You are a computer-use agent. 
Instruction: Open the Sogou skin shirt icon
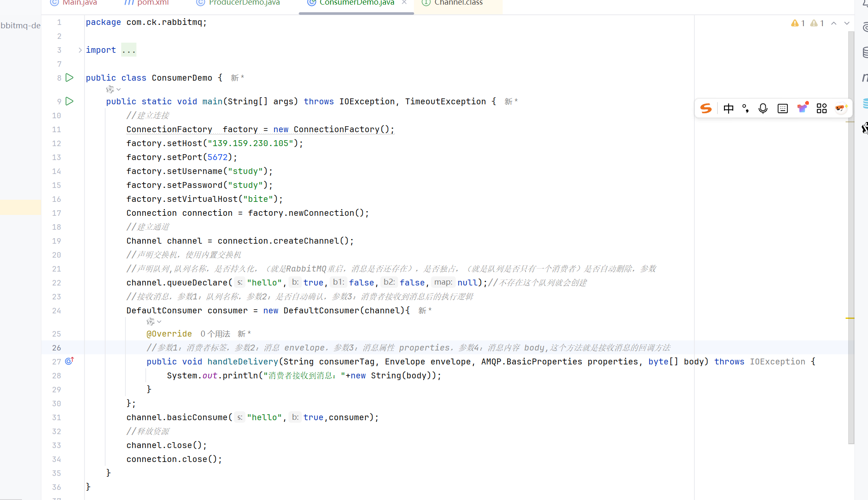pyautogui.click(x=802, y=109)
